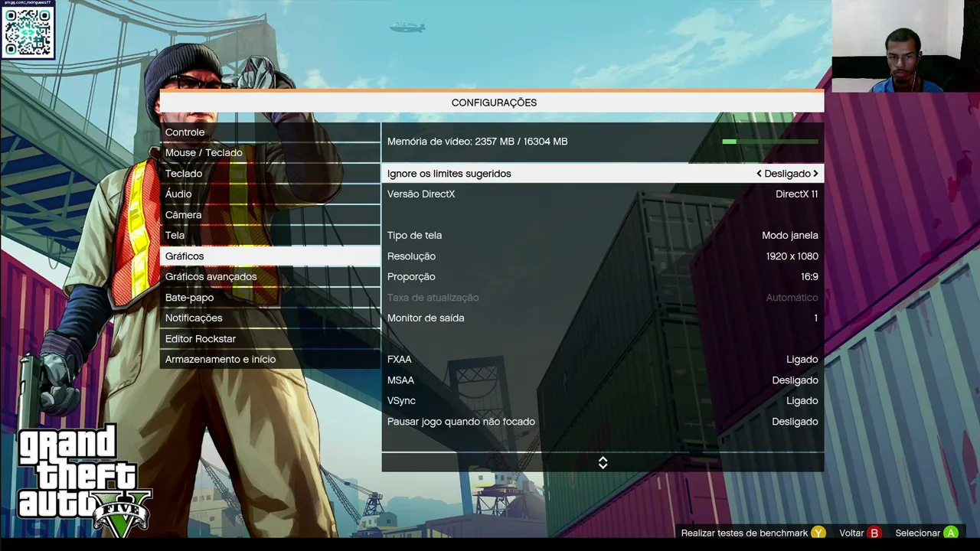Toggle the VSync setting
980x551 pixels.
pyautogui.click(x=603, y=401)
